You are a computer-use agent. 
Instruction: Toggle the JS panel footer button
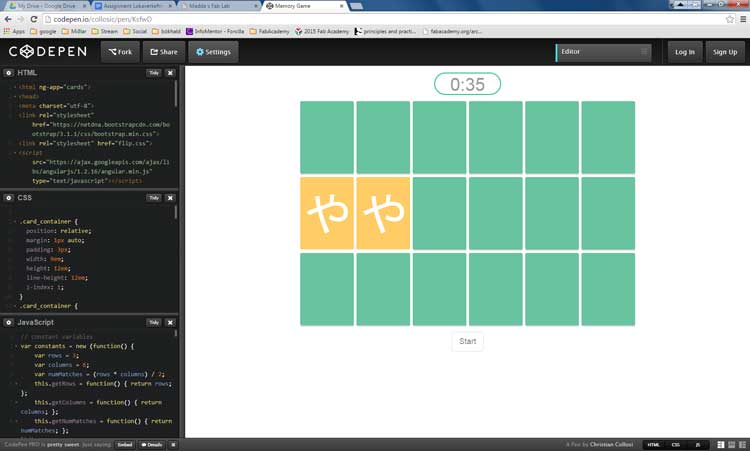(697, 445)
